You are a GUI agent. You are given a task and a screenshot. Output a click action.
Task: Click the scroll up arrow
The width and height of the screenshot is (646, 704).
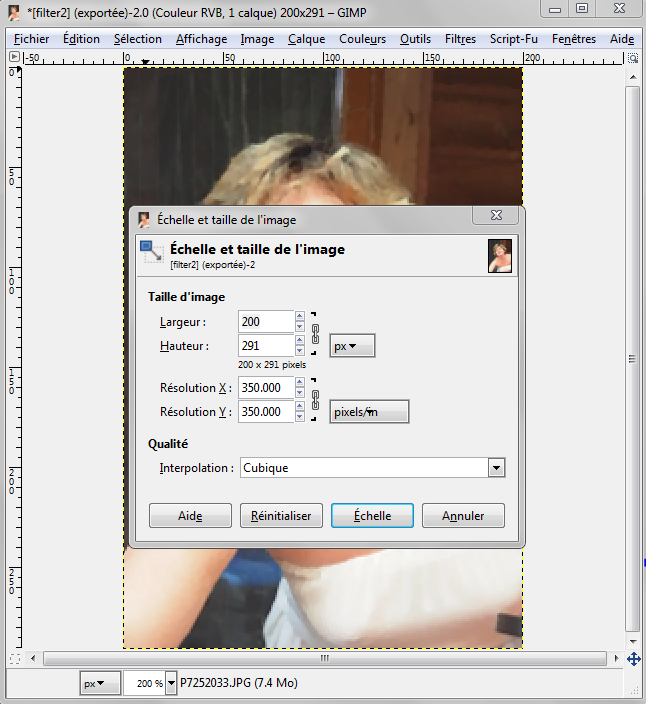point(633,77)
